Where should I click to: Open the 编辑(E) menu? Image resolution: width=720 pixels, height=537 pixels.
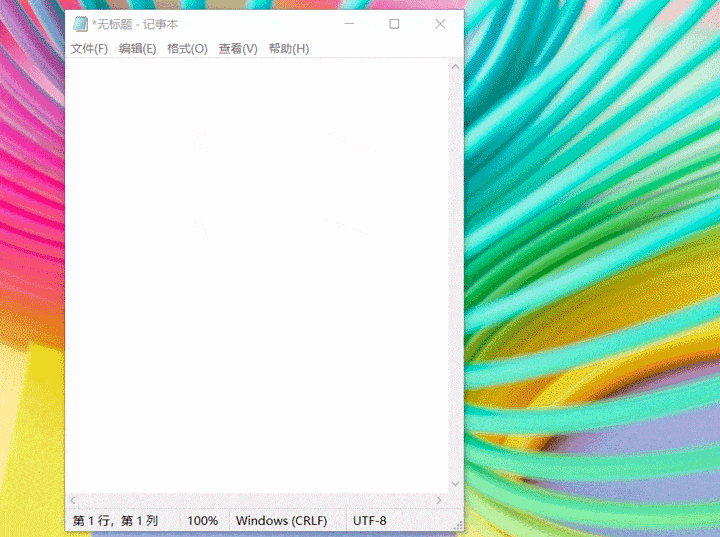pos(137,48)
